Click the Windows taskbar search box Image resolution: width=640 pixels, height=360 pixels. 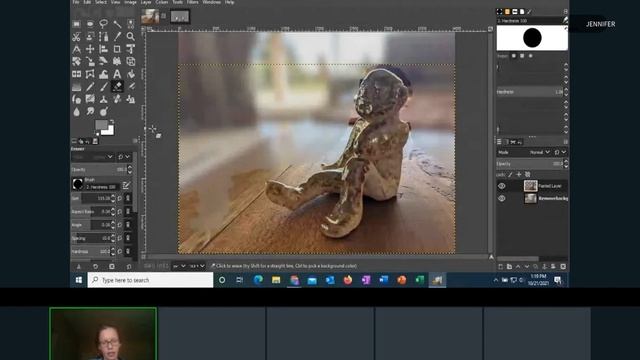[x=150, y=280]
